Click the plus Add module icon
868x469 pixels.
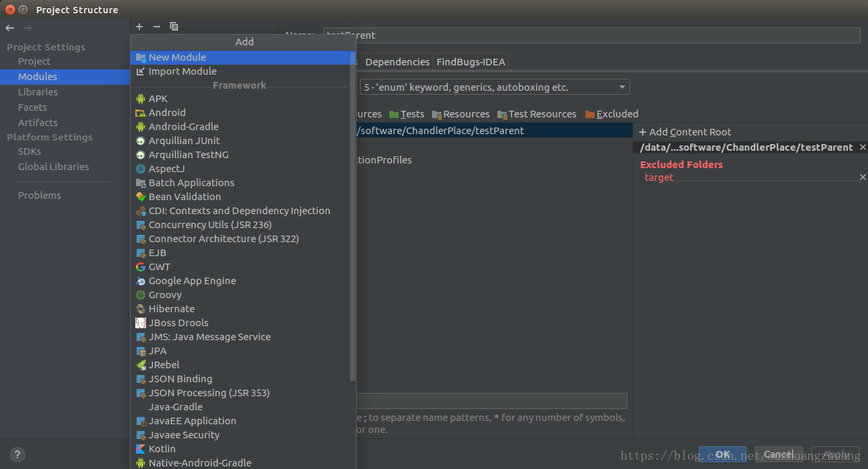click(139, 27)
